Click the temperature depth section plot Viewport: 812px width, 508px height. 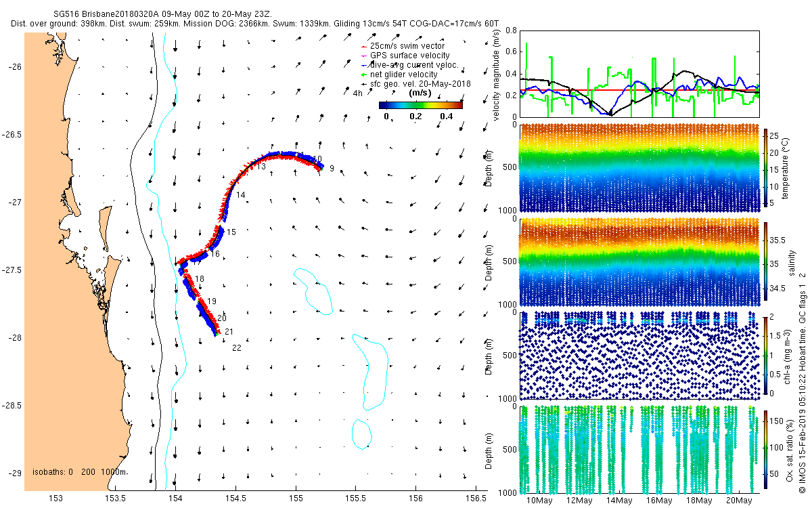coord(639,168)
